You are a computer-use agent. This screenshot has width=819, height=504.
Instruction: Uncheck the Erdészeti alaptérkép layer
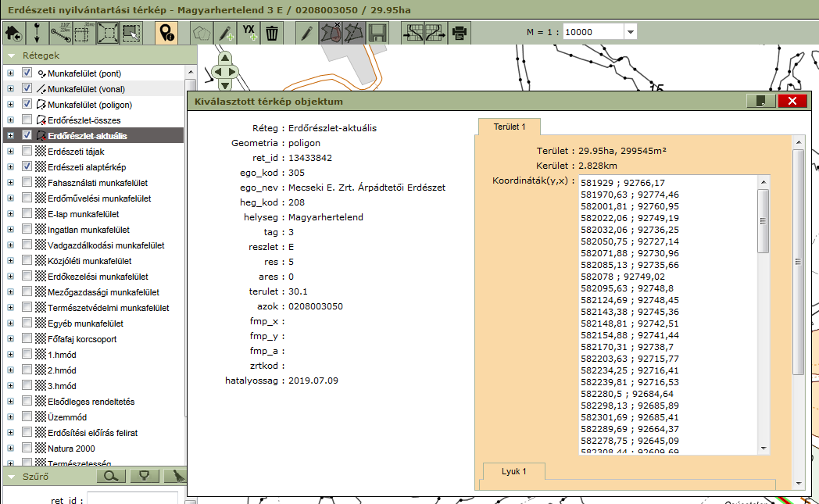click(x=27, y=166)
